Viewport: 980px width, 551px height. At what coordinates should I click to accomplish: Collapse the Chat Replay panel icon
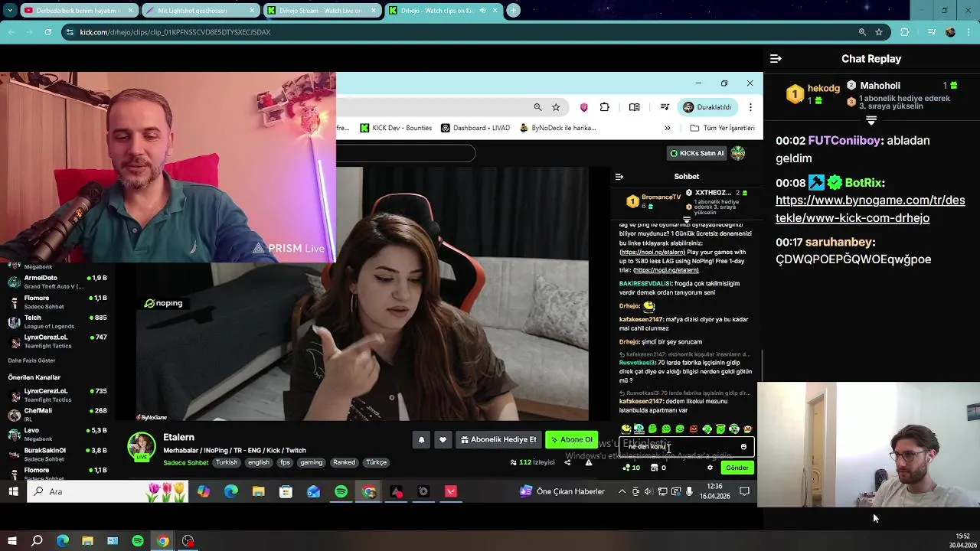[x=776, y=59]
